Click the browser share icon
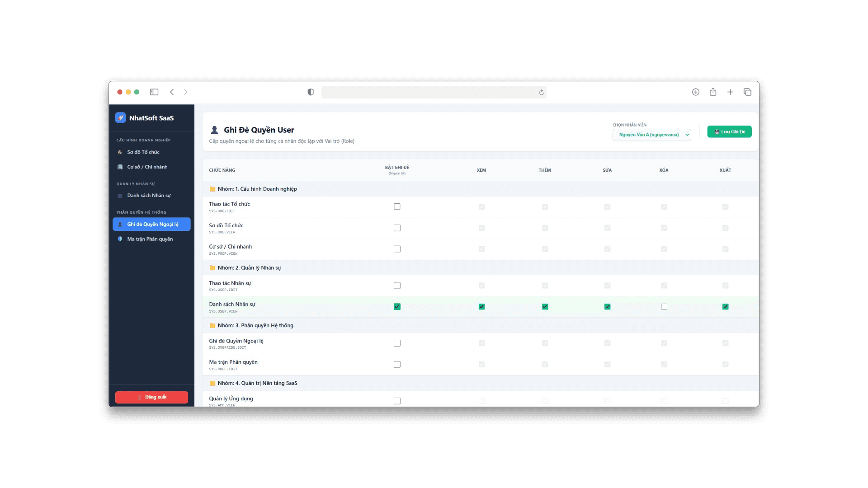 [x=713, y=92]
